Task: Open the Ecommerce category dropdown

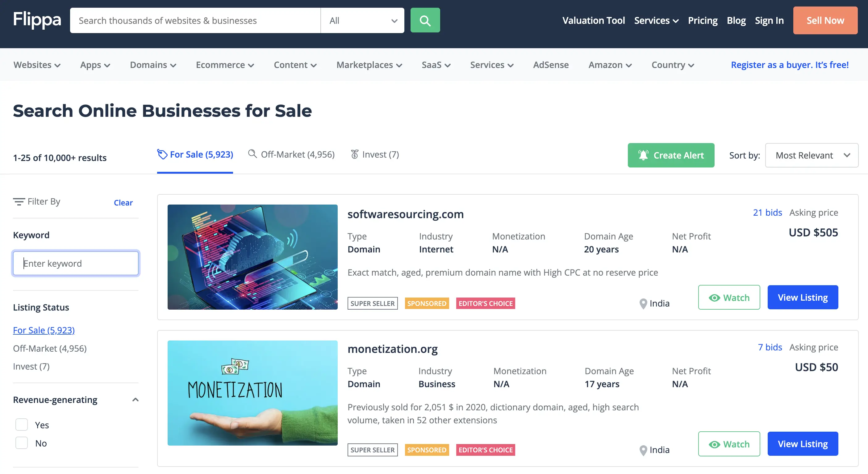Action: tap(225, 65)
